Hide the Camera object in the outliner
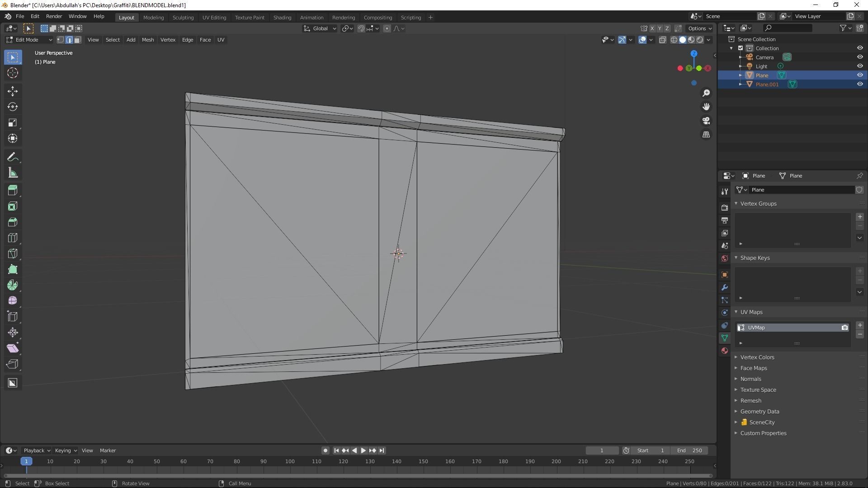868x488 pixels. [860, 57]
